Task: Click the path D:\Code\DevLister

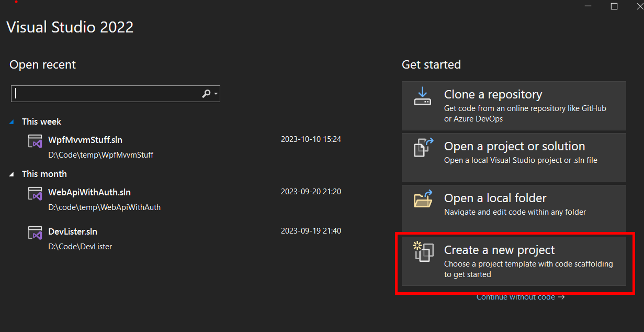Action: coord(80,246)
